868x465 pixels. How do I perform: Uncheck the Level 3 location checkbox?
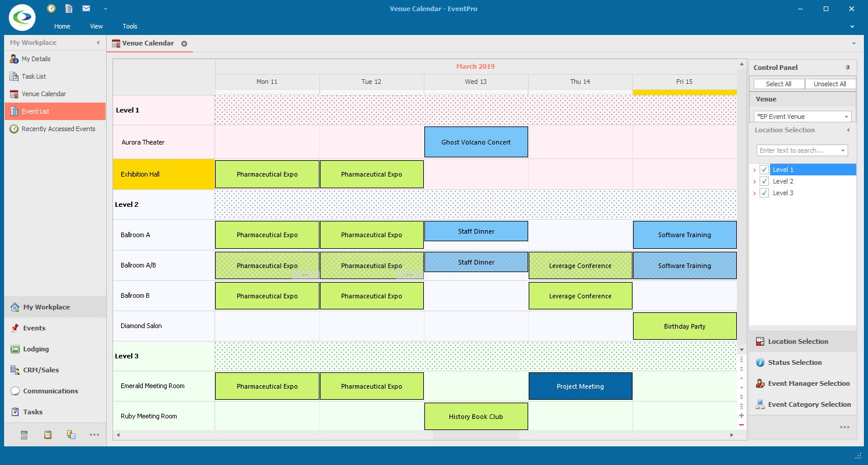pyautogui.click(x=764, y=193)
